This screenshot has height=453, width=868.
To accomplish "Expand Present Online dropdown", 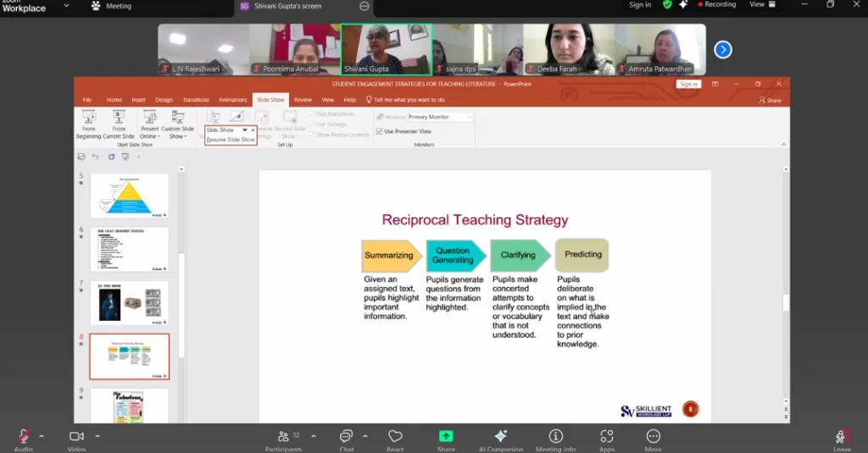I will pyautogui.click(x=149, y=135).
